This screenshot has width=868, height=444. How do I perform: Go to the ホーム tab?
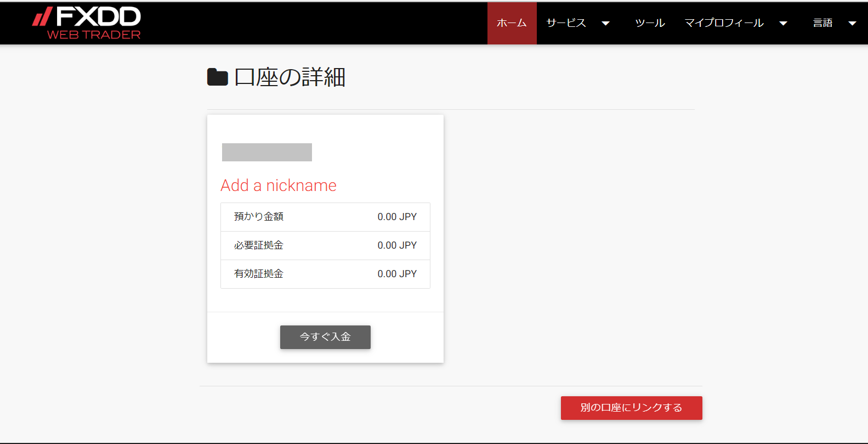pyautogui.click(x=512, y=23)
